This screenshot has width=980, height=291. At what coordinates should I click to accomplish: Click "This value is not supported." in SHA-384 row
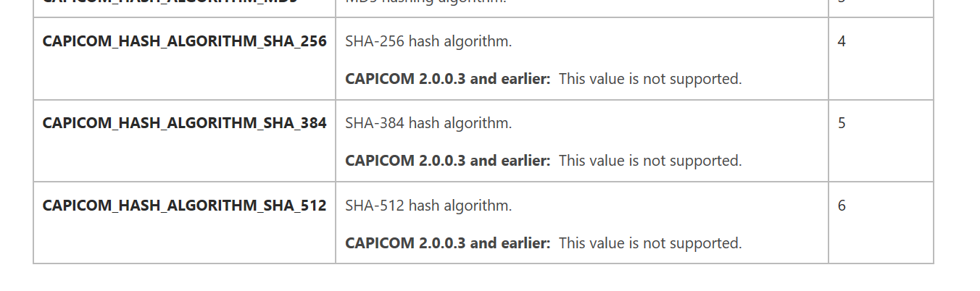(650, 161)
